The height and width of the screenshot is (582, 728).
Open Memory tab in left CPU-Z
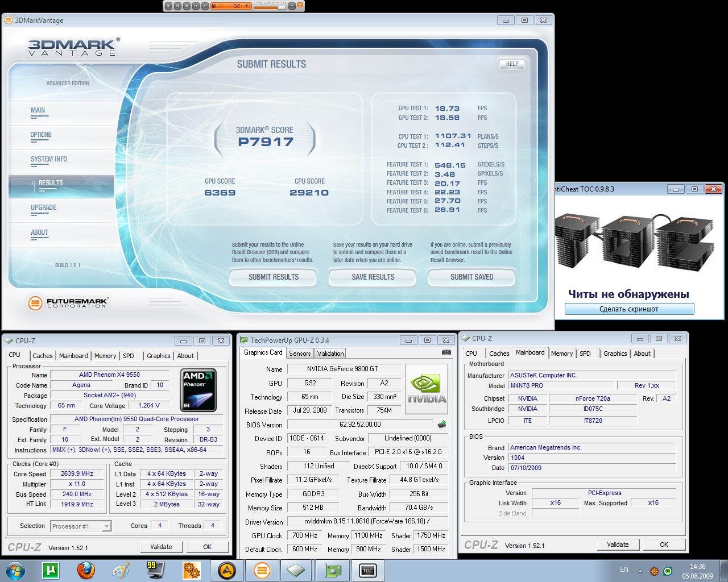(x=105, y=356)
